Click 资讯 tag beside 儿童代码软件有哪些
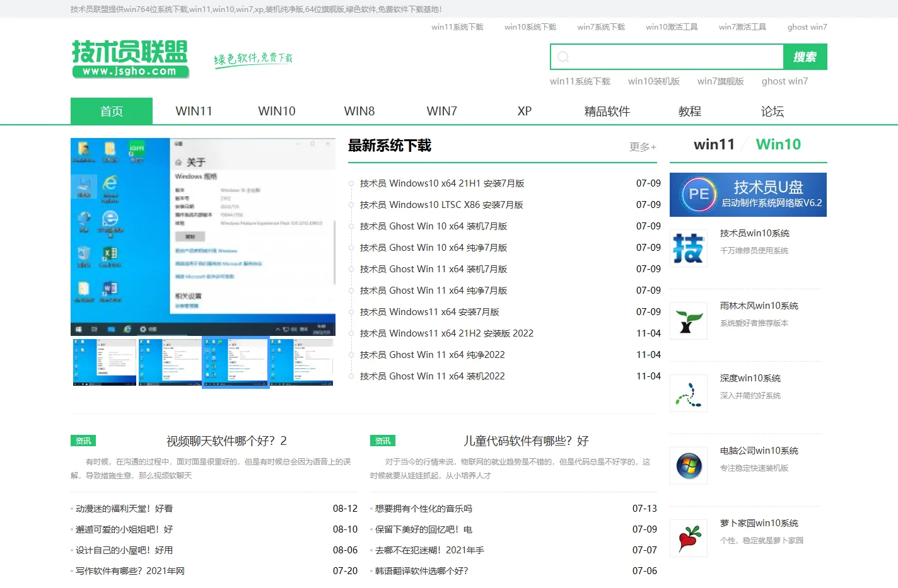This screenshot has width=898, height=588. coord(383,441)
